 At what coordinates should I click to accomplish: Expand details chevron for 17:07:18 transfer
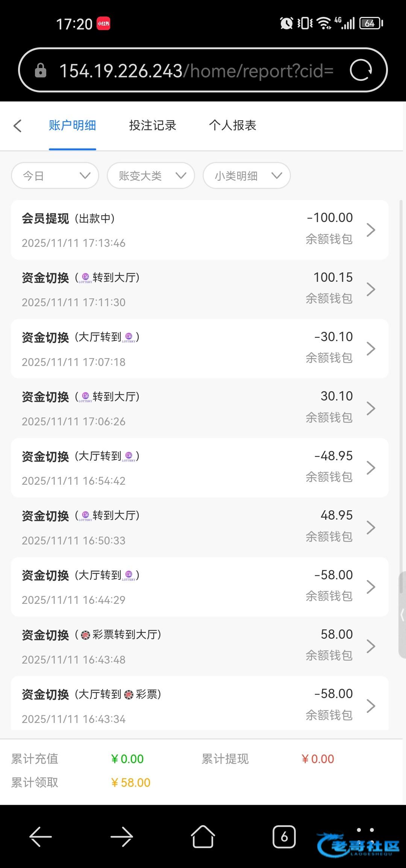(x=371, y=349)
